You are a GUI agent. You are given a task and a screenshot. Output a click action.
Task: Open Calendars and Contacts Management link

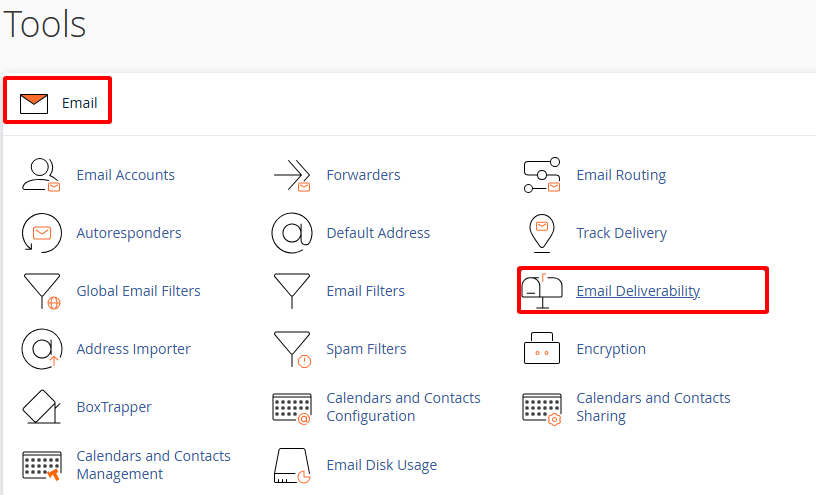tap(154, 465)
